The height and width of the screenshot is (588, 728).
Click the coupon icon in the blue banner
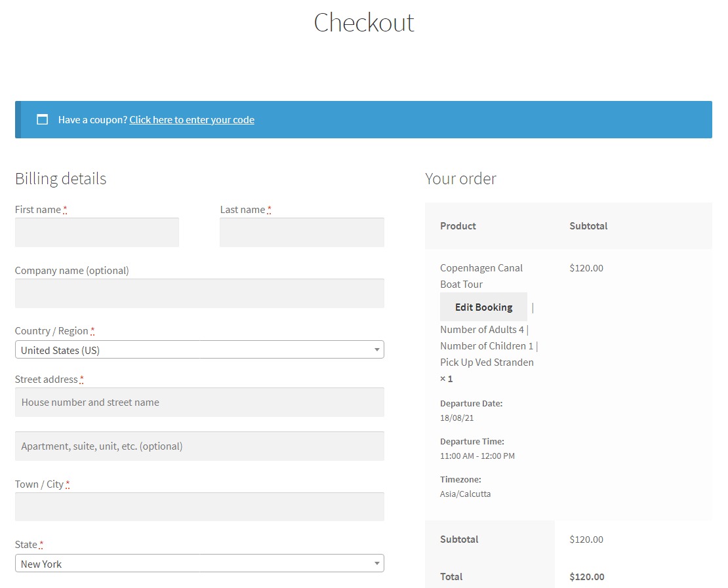(43, 119)
